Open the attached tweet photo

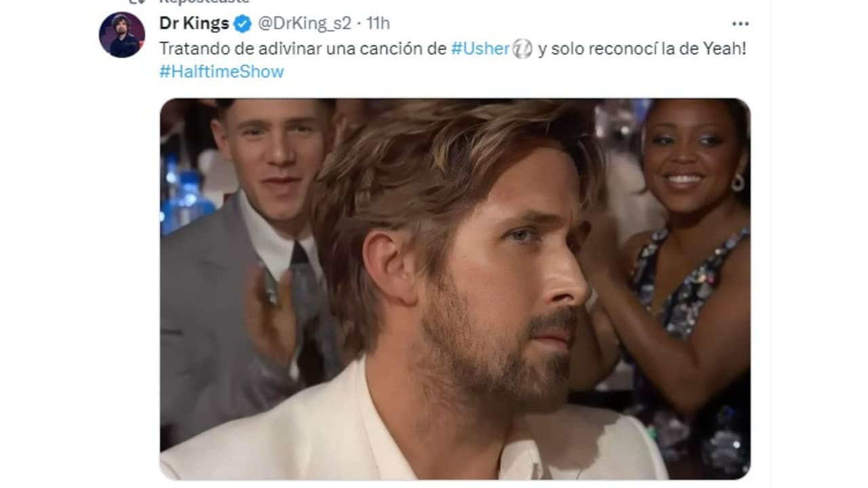(455, 289)
